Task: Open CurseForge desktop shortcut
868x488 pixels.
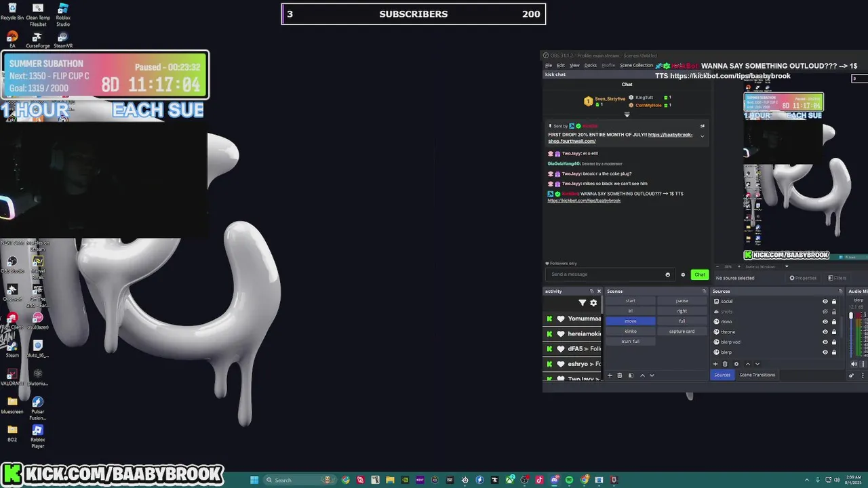Action: [37, 40]
